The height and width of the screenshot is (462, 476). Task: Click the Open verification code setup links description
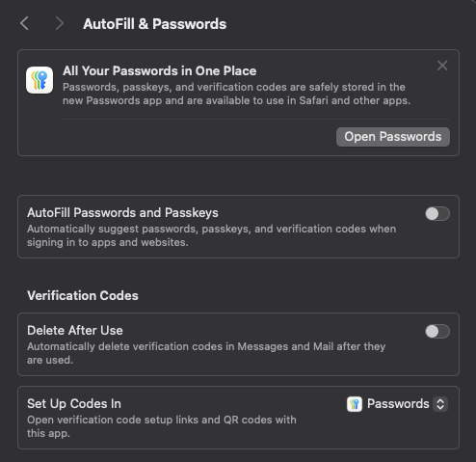point(162,426)
